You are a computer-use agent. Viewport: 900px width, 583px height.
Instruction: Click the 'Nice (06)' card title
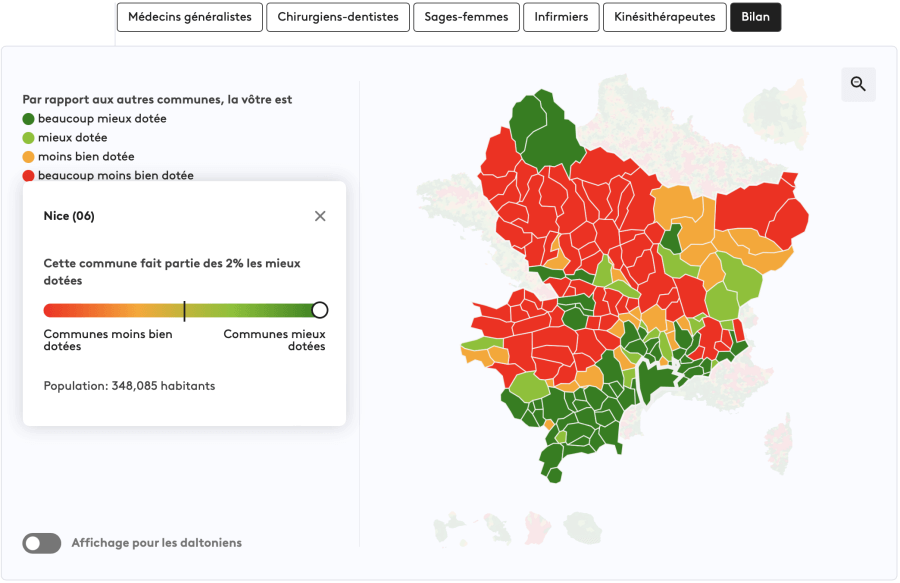click(x=69, y=216)
